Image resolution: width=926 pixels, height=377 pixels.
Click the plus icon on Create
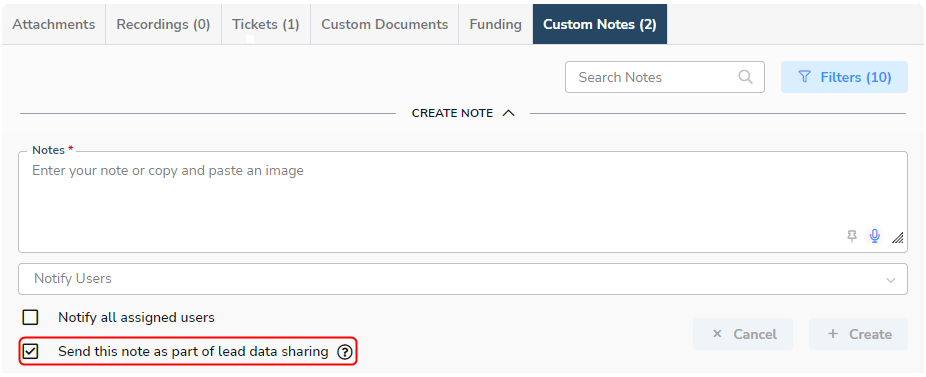click(833, 334)
